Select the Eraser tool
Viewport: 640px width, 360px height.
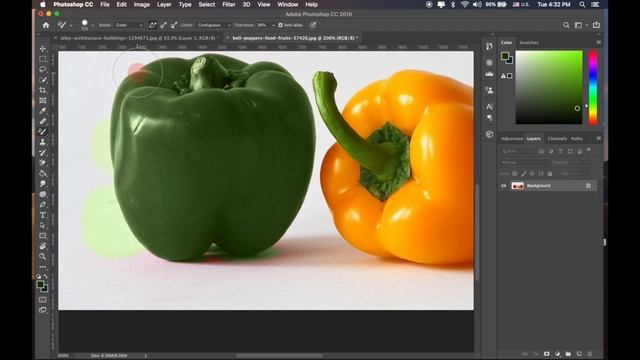click(42, 163)
